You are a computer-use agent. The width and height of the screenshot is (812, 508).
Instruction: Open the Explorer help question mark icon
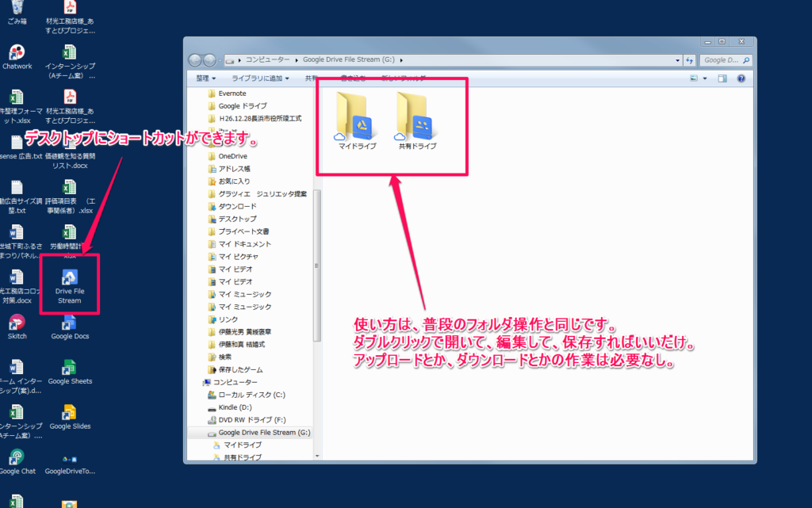coord(741,78)
